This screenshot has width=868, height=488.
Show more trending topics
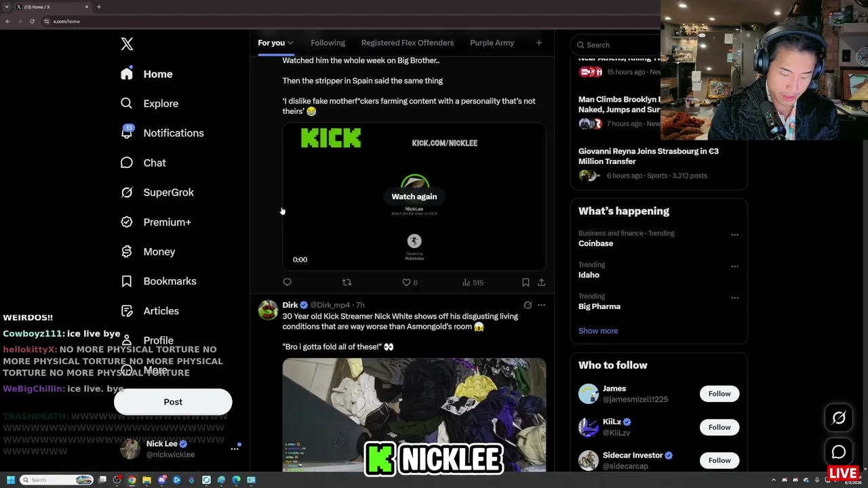[598, 331]
